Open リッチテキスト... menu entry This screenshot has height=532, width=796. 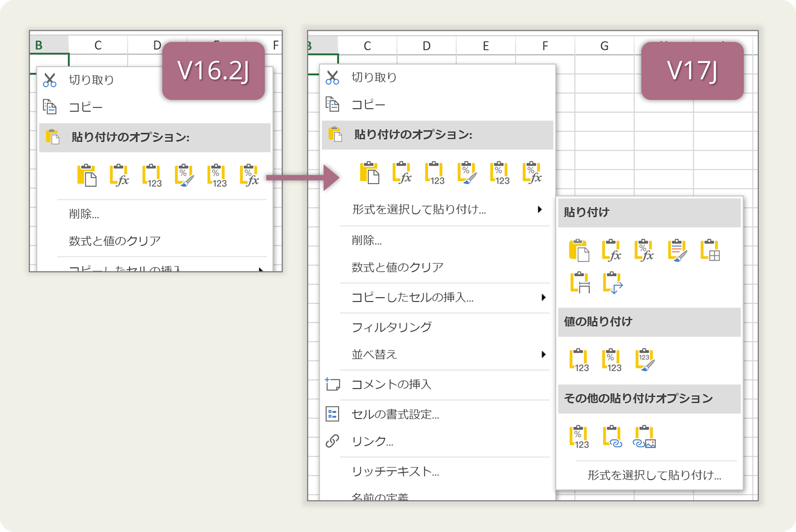(396, 471)
